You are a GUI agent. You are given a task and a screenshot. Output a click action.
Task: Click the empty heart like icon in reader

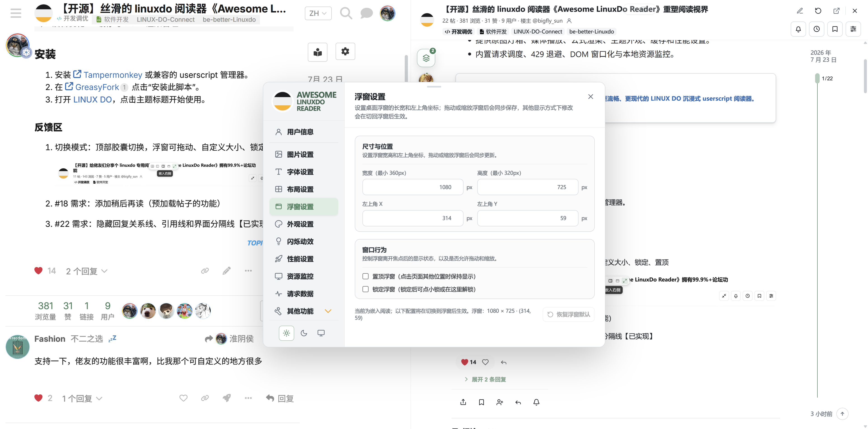pos(485,362)
